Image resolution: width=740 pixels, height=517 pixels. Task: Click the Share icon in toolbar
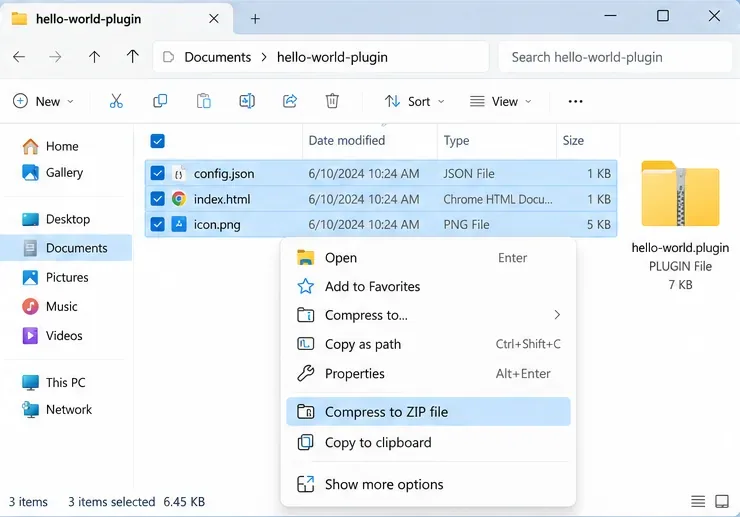coord(290,101)
